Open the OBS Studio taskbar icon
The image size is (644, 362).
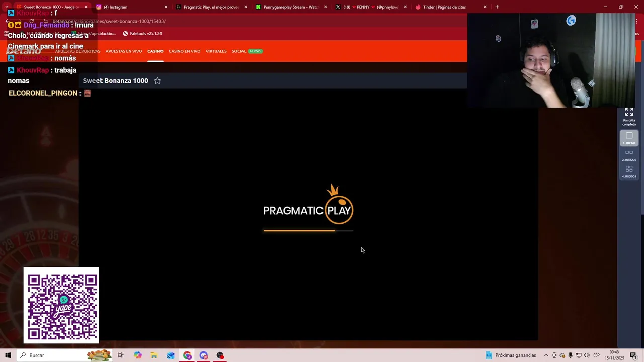click(220, 355)
